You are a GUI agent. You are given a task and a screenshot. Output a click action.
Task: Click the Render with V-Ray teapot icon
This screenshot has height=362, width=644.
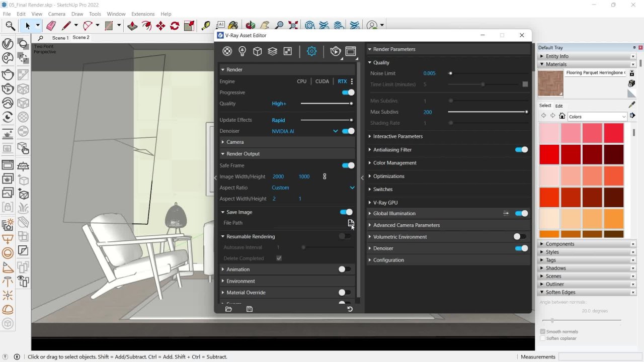[335, 51]
